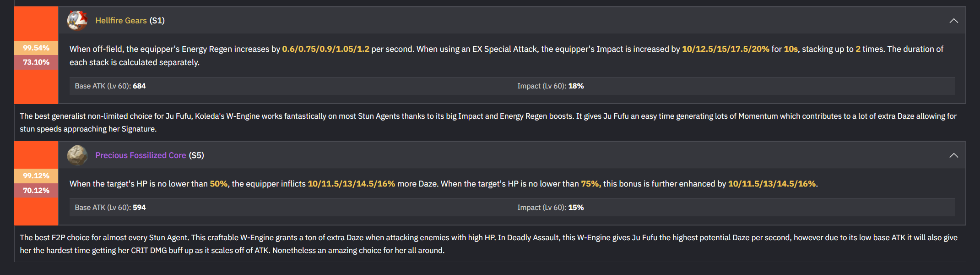Image resolution: width=980 pixels, height=275 pixels.
Task: Click the Base ATK 684 stat box
Action: click(x=290, y=86)
